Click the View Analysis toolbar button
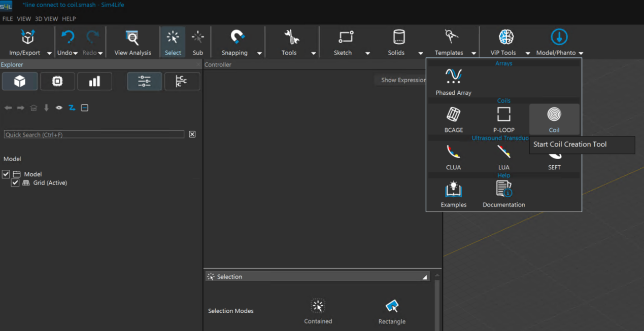 pyautogui.click(x=132, y=43)
